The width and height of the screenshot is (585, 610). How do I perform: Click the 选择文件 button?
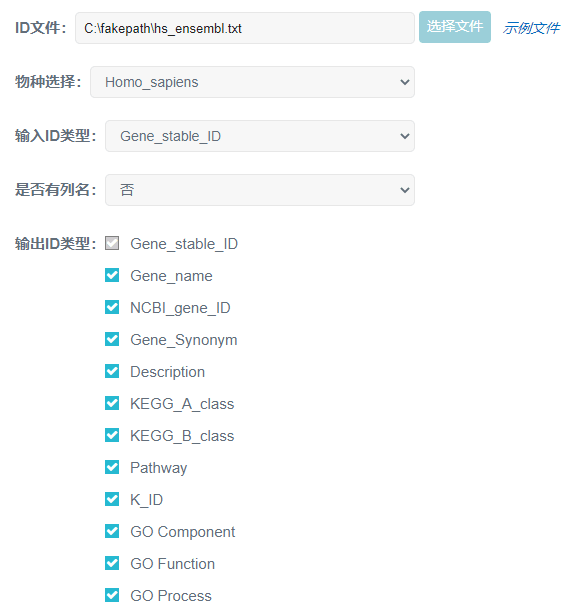[x=455, y=27]
